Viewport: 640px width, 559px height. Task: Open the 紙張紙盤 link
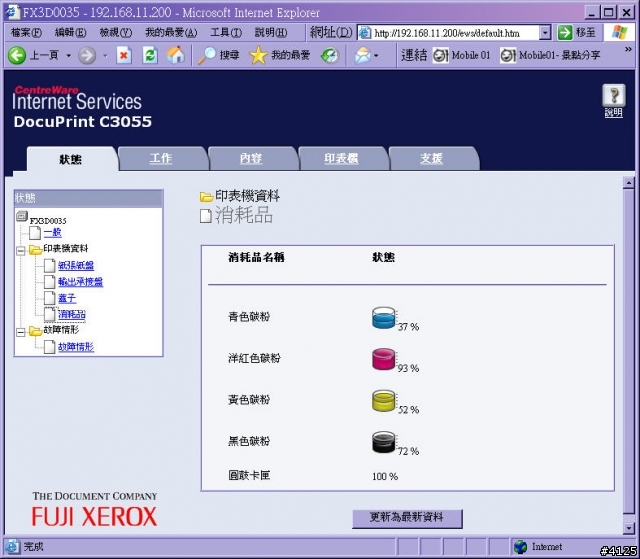coord(76,265)
